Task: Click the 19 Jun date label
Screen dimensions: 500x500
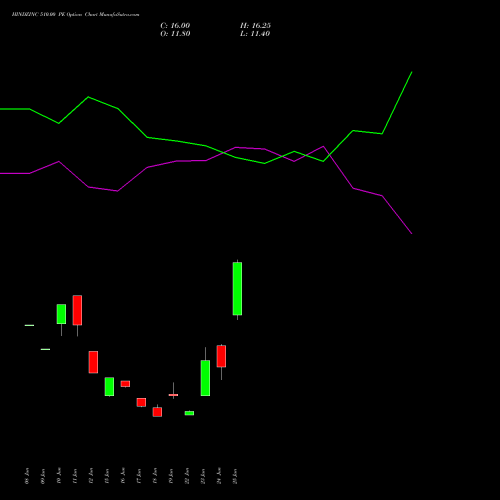Action: click(171, 476)
